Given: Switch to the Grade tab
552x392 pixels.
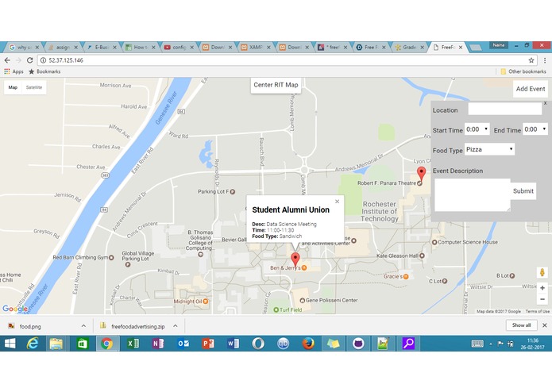Looking at the screenshot, I should pyautogui.click(x=409, y=47).
